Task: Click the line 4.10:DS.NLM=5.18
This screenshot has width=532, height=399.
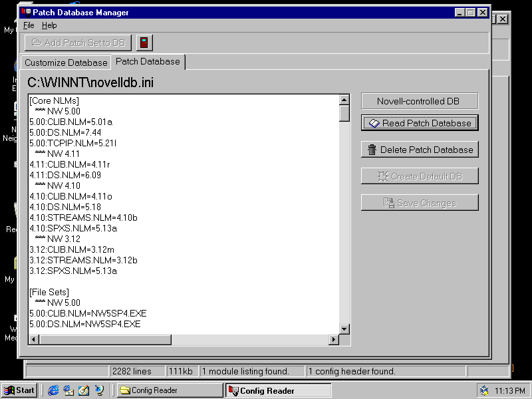Action: point(65,207)
